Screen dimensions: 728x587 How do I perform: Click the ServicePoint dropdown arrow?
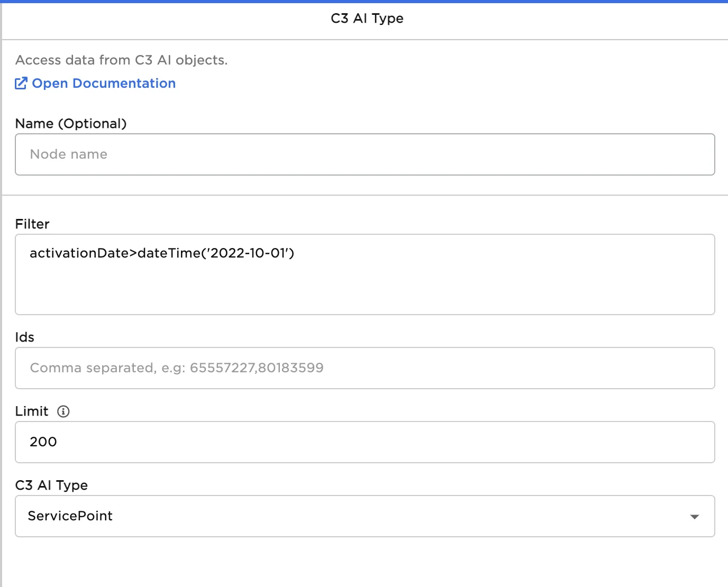pos(695,517)
